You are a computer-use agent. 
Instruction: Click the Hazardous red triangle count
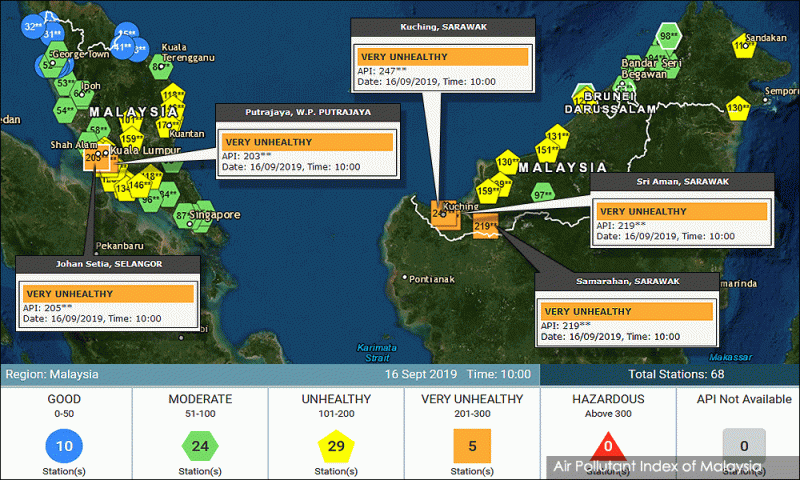click(607, 446)
